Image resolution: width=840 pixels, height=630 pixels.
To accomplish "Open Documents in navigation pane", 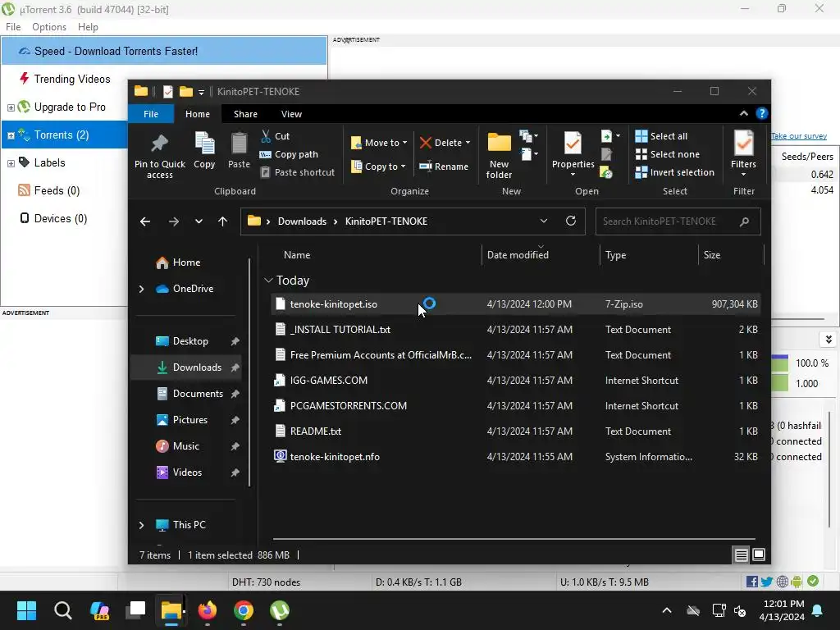I will [198, 394].
